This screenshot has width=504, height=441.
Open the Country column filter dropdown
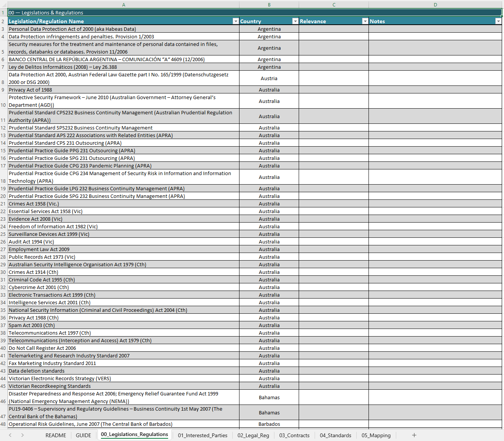[x=295, y=21]
